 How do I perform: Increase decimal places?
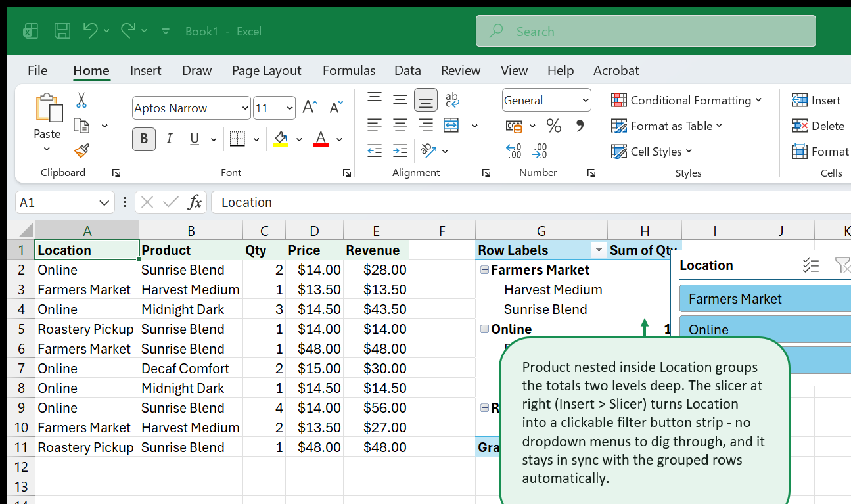point(513,151)
